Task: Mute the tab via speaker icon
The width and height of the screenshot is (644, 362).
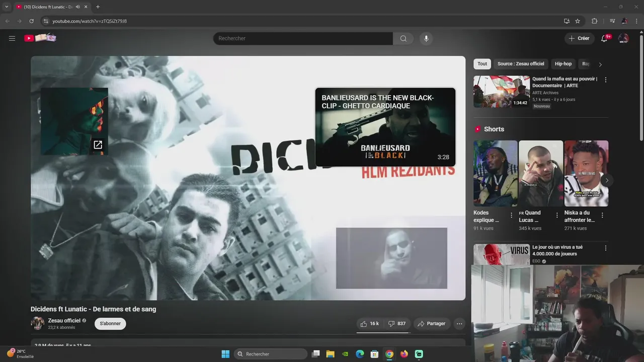Action: pos(78,7)
